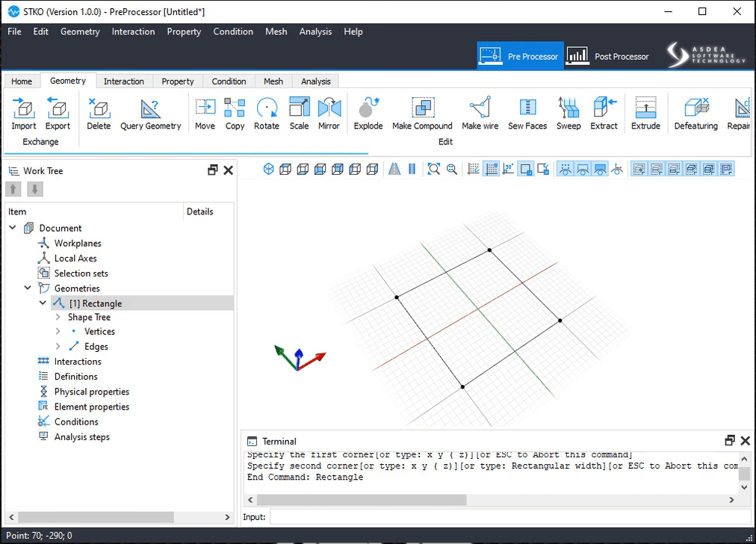
Task: Switch to the Analysis ribbon tab
Action: point(316,81)
